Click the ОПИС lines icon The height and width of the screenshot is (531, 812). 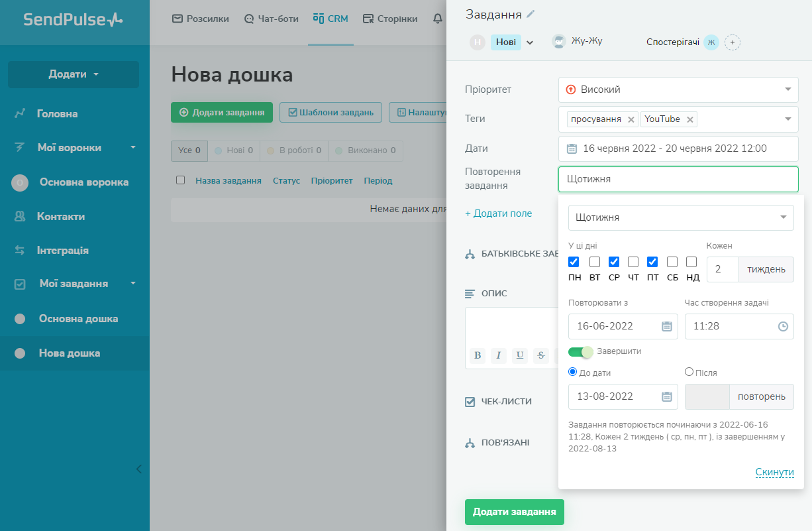[470, 294]
